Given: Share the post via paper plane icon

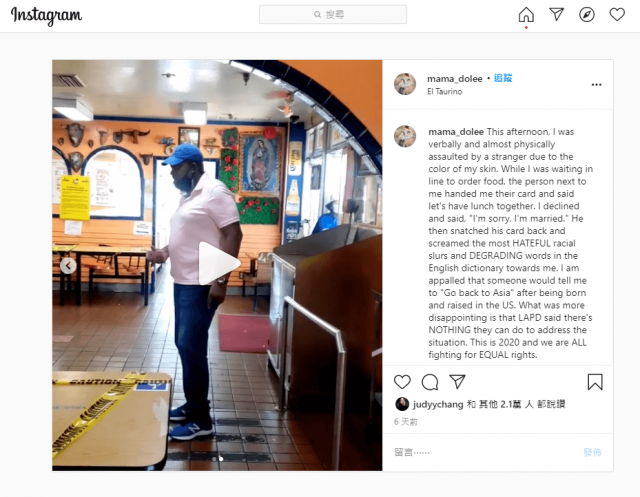Looking at the screenshot, I should [457, 382].
